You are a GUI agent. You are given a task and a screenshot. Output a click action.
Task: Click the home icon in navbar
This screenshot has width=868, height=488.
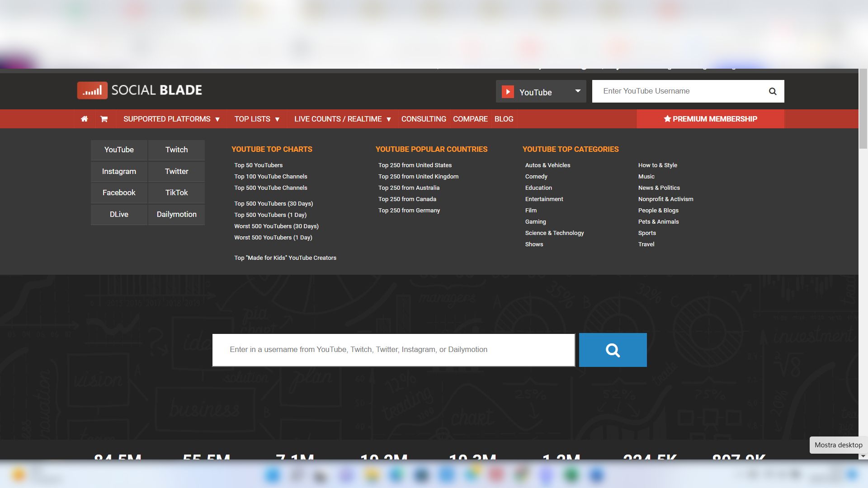pyautogui.click(x=84, y=119)
